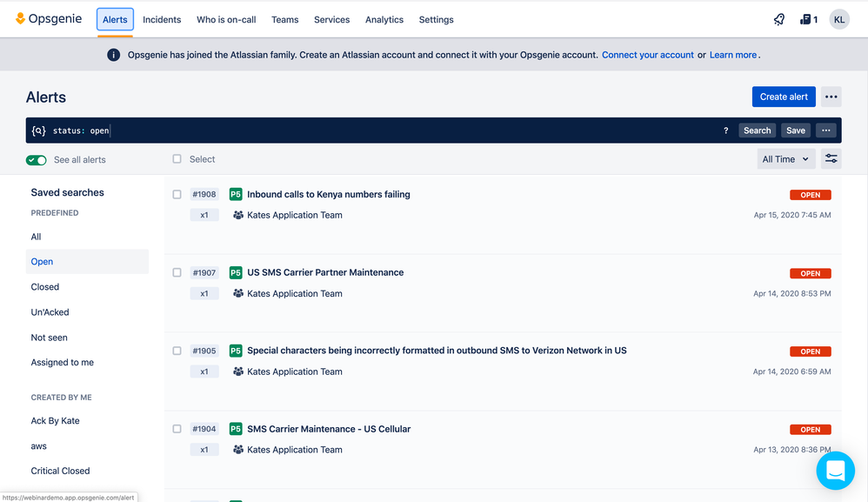Check the Select all checkbox
This screenshot has width=868, height=502.
[x=177, y=159]
